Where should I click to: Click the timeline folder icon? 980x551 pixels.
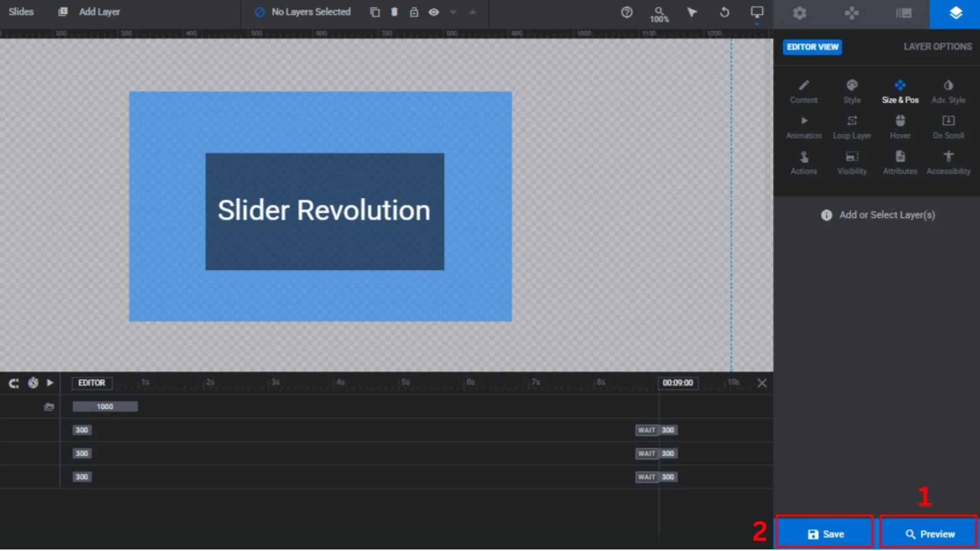point(49,407)
